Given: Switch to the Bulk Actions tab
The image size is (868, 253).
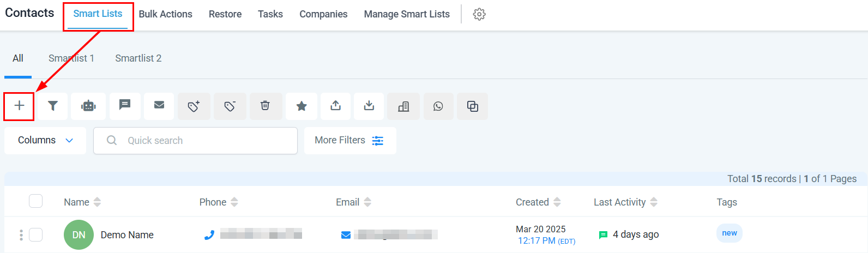Looking at the screenshot, I should click(x=165, y=14).
